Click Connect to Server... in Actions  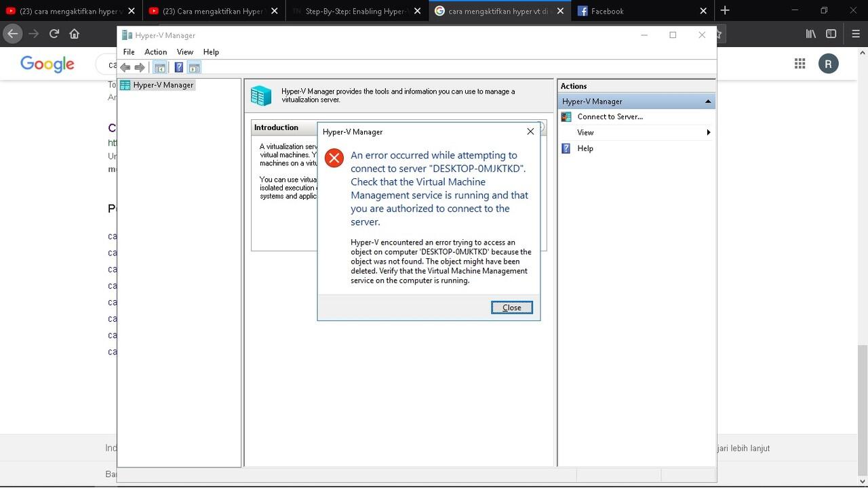point(610,117)
